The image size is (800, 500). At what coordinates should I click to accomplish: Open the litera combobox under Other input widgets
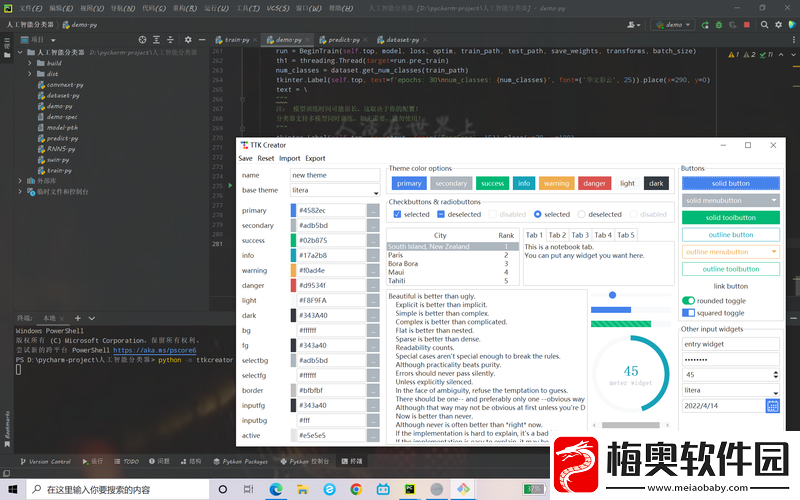point(731,390)
